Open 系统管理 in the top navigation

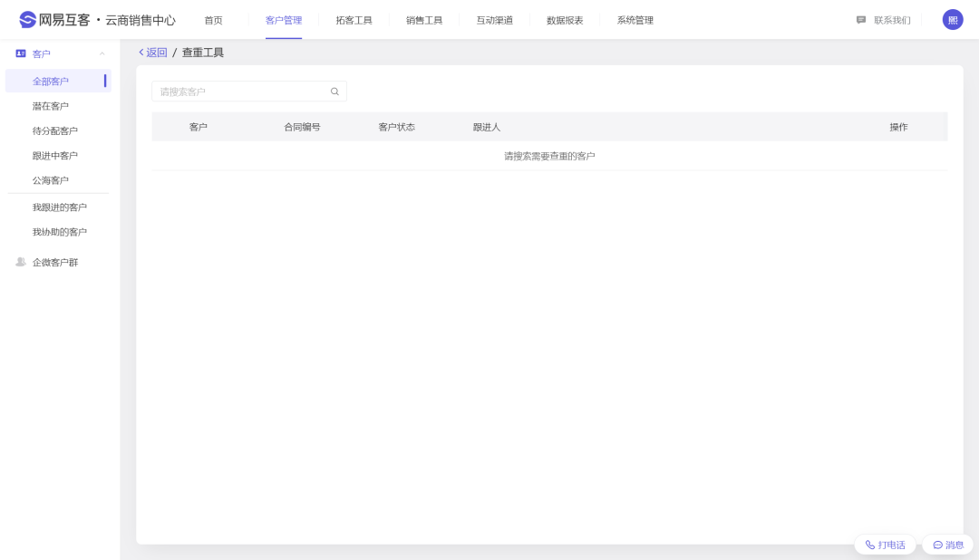point(635,20)
